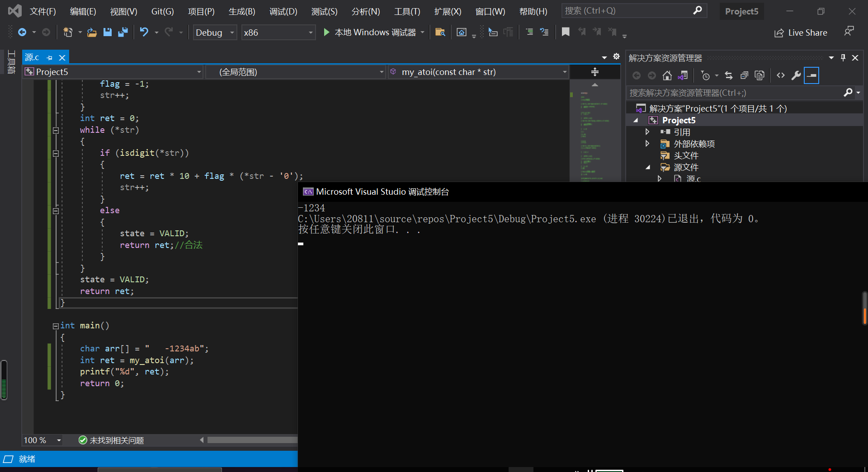Click the Live Share button
This screenshot has height=472, width=868.
point(801,33)
